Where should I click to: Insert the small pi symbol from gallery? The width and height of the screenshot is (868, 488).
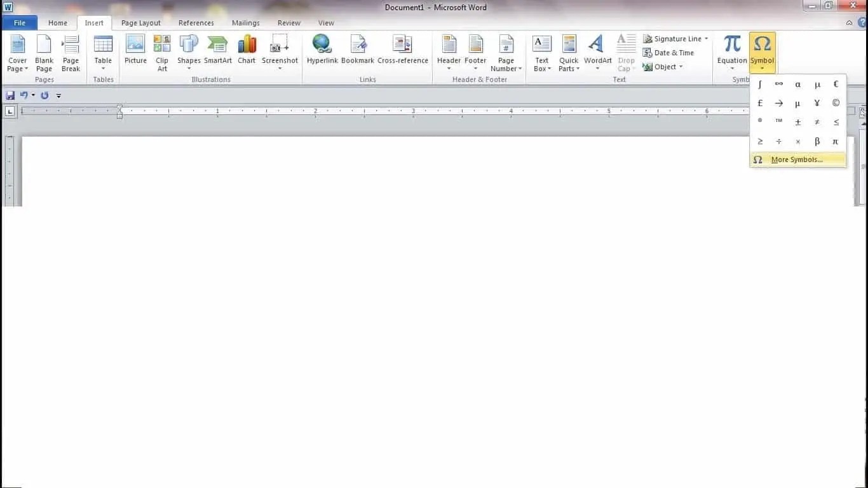[836, 141]
